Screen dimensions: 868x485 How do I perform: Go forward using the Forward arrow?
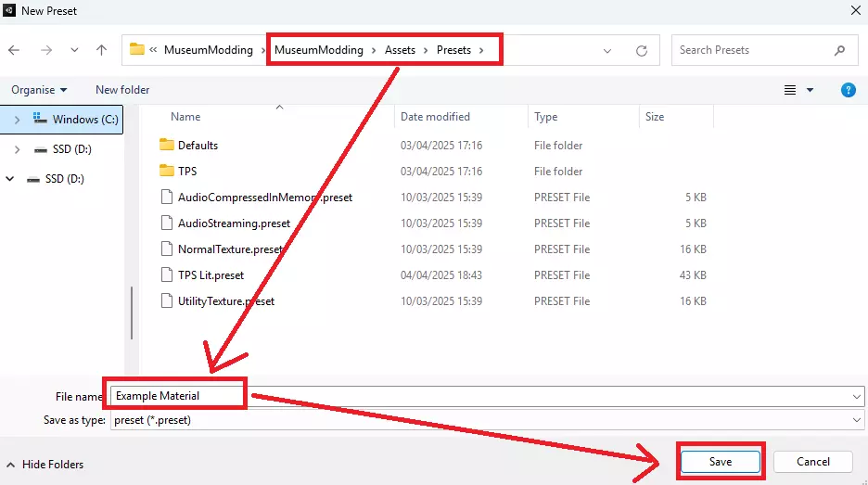(x=46, y=50)
